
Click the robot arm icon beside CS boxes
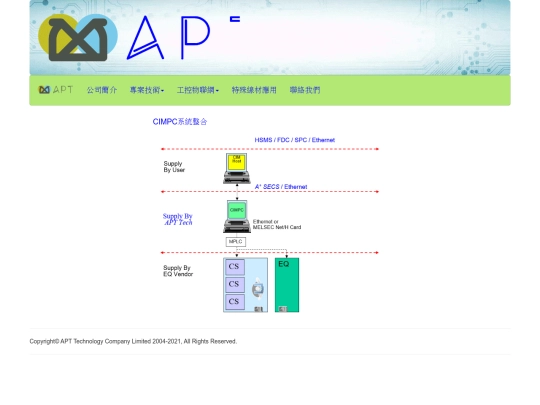pyautogui.click(x=258, y=289)
